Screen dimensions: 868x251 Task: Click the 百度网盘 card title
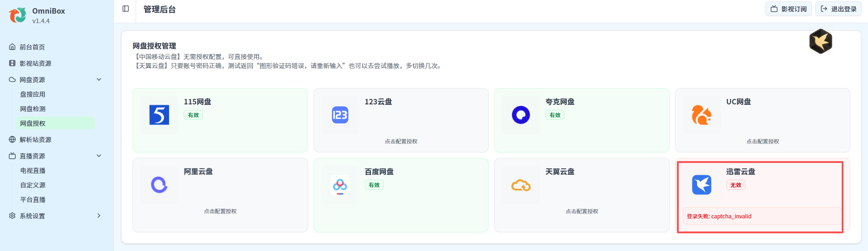379,172
